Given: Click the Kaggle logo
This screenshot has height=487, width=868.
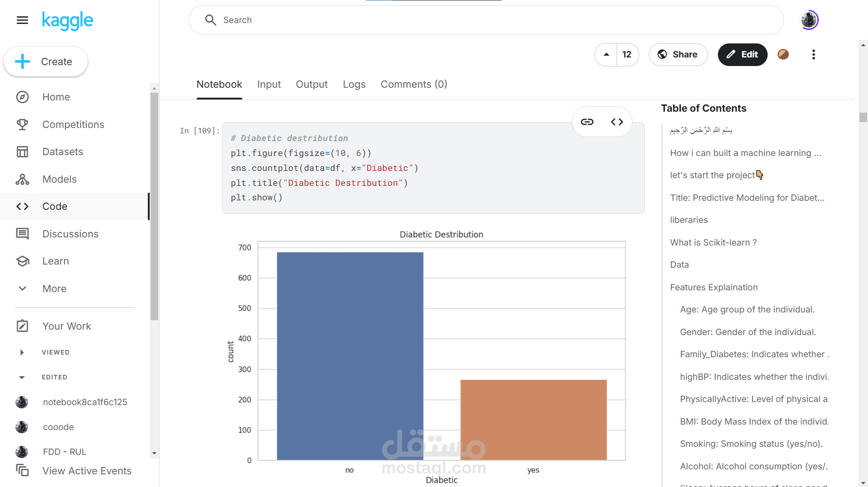Looking at the screenshot, I should (x=67, y=20).
